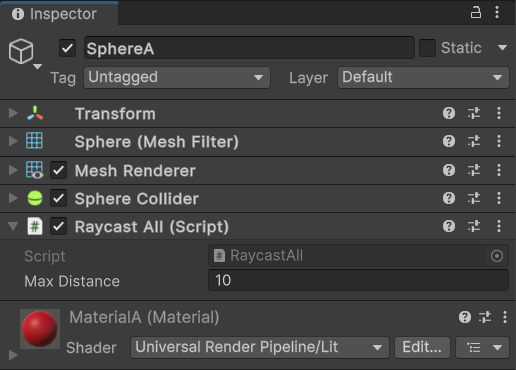Click the object picker circle beside RaycastAll
Image resolution: width=516 pixels, height=370 pixels.
497,256
